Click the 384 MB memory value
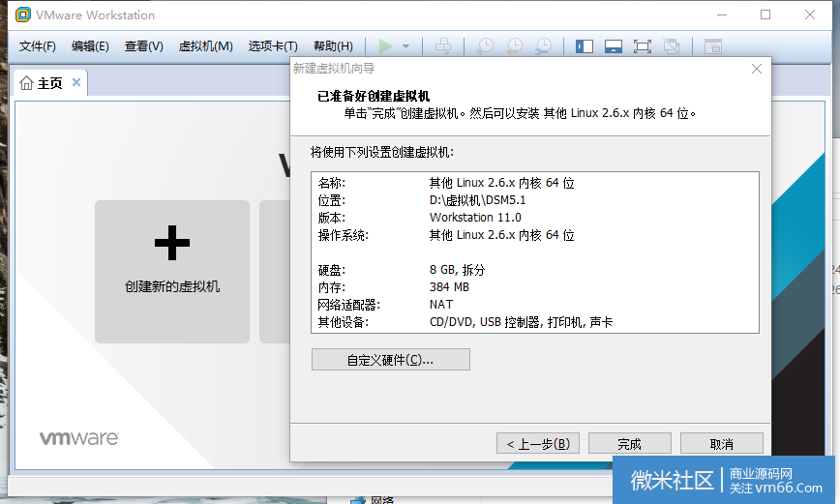The height and width of the screenshot is (504, 840). click(449, 287)
